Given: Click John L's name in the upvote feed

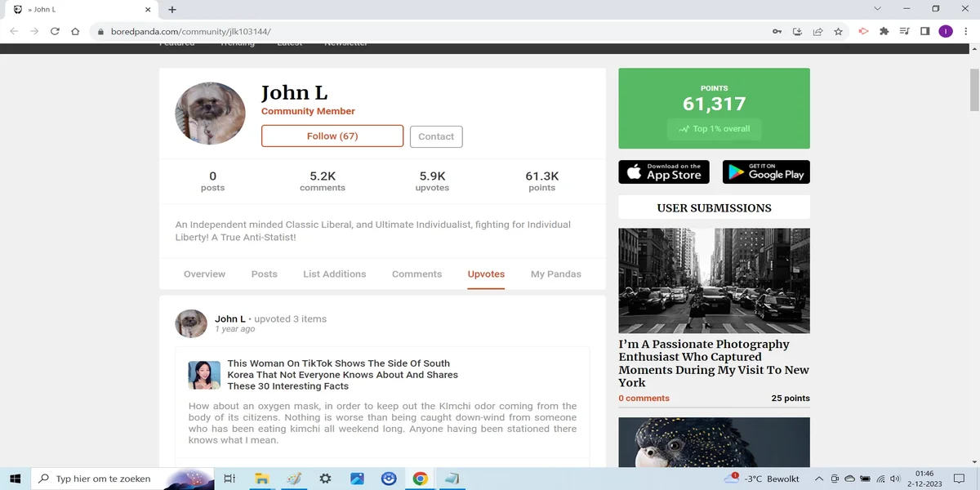Looking at the screenshot, I should point(230,319).
